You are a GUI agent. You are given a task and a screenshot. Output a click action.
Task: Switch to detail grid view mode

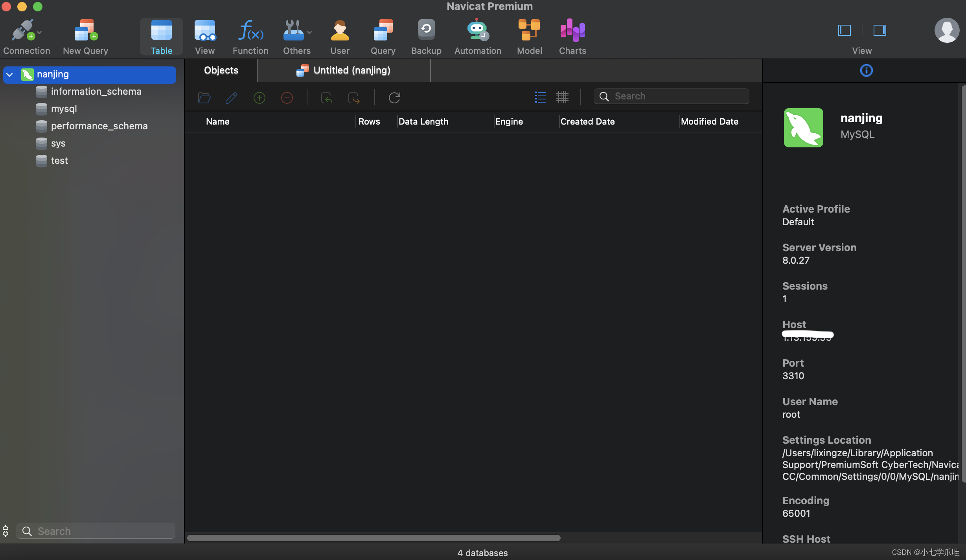(x=562, y=97)
